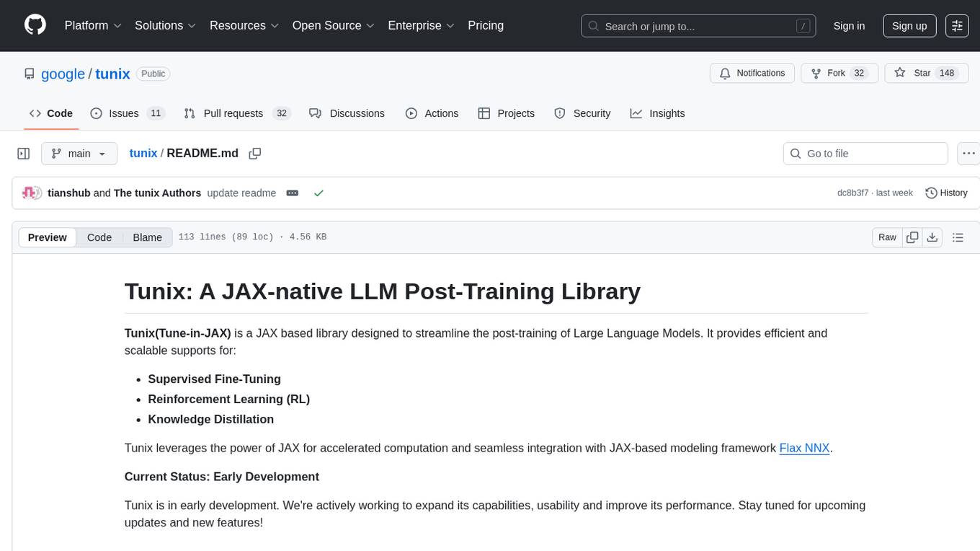Switch to the Code view

(99, 237)
